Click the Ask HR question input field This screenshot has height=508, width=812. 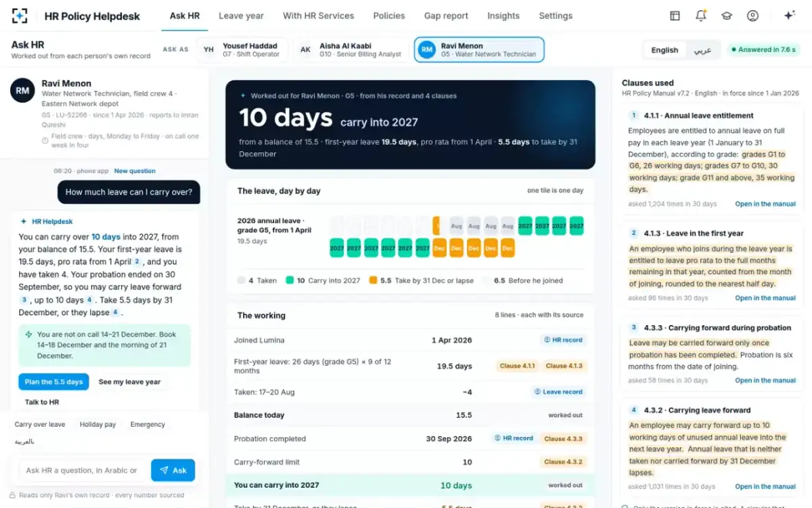click(x=81, y=470)
